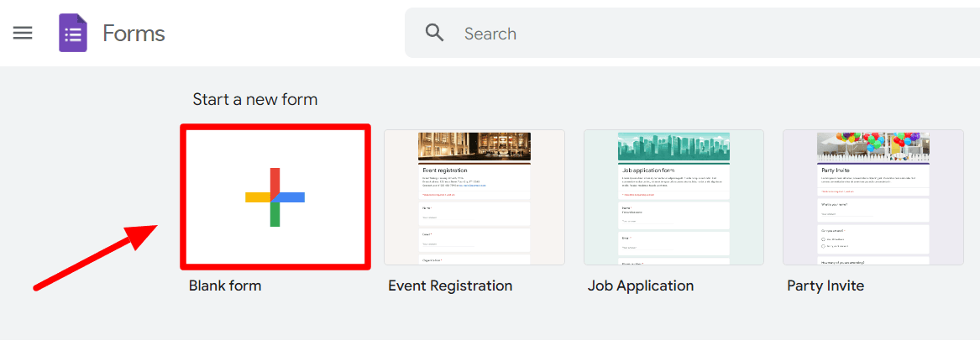This screenshot has height=346, width=980.
Task: Open the Blank form plus thumbnail
Action: tap(275, 197)
